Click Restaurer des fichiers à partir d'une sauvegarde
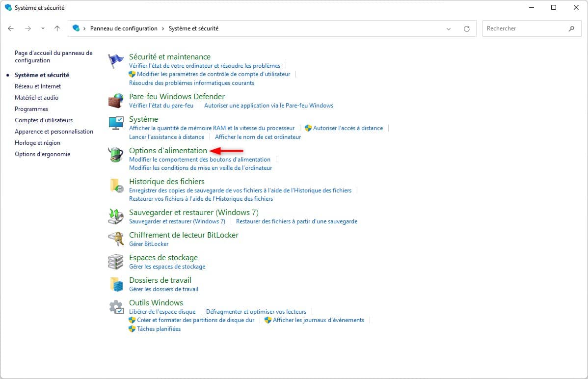The image size is (588, 379). 296,221
